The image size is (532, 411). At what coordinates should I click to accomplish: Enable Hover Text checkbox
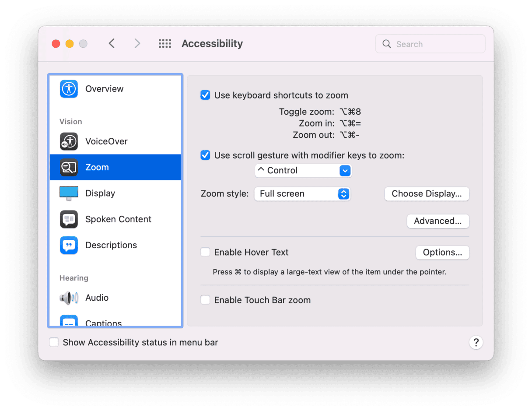click(x=205, y=252)
